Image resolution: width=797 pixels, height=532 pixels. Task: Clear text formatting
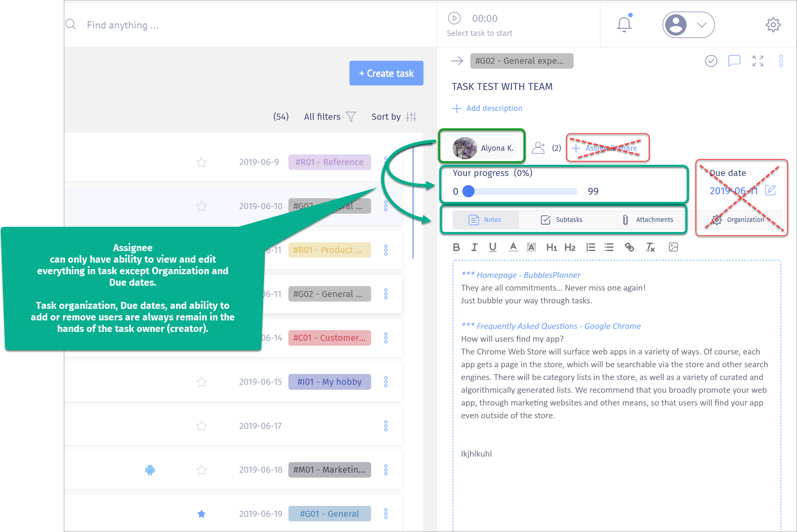click(650, 247)
